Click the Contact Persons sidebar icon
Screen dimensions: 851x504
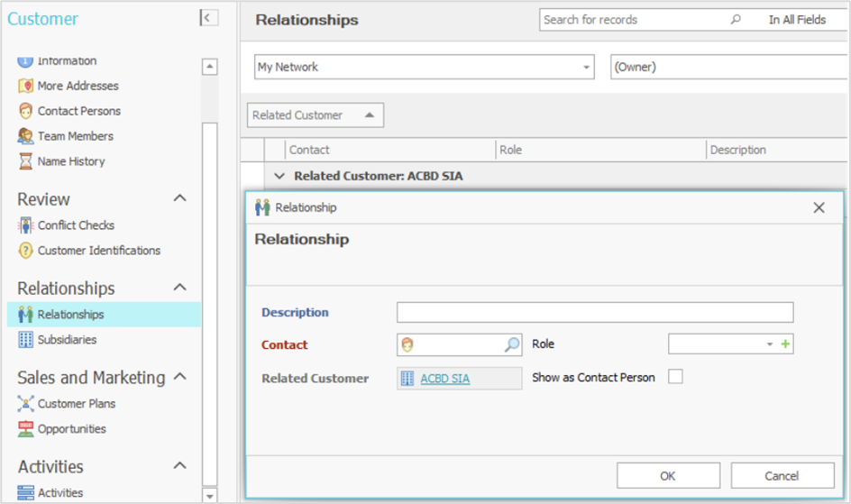click(25, 111)
